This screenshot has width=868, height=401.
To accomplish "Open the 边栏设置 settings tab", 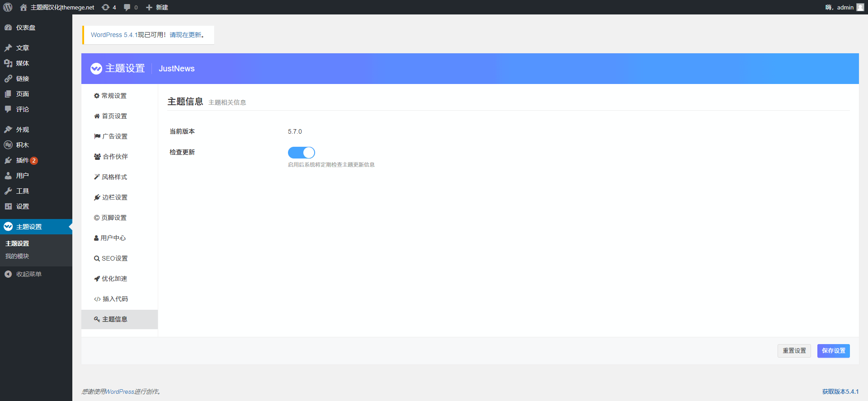I will tap(119, 197).
